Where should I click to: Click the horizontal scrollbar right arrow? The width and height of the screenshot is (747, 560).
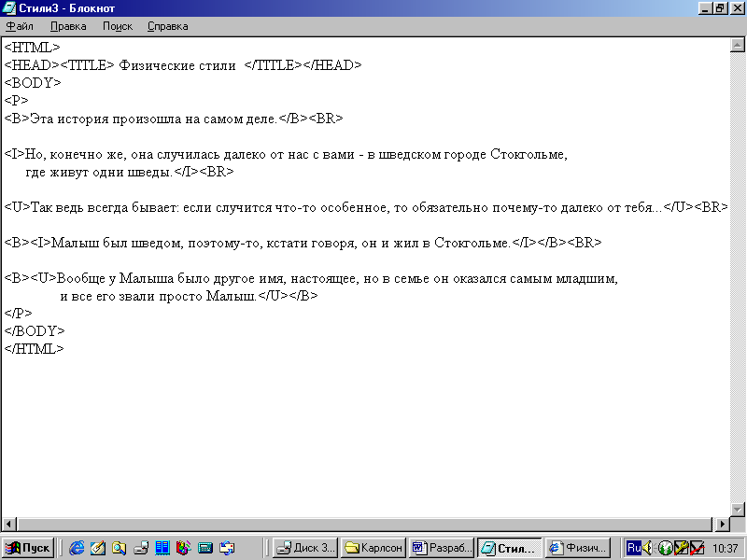(x=722, y=524)
